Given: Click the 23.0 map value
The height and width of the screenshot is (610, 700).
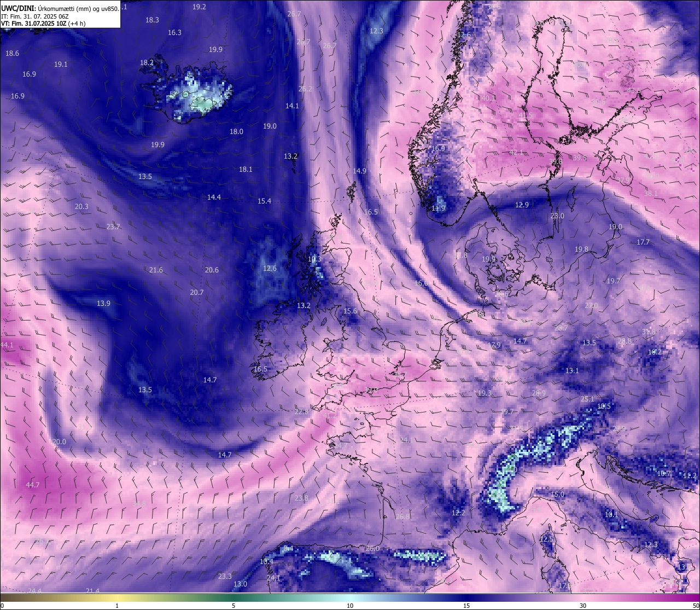Looking at the screenshot, I should click(557, 216).
